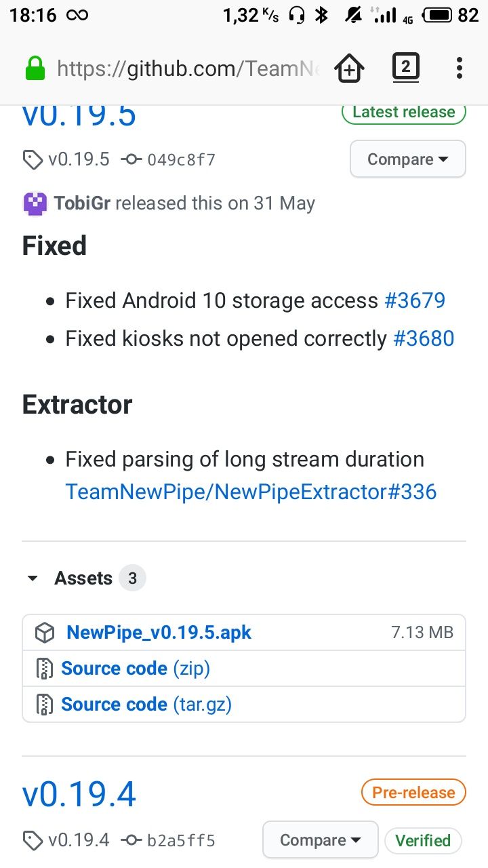
Task: Open issue #3679 link
Action: click(415, 300)
